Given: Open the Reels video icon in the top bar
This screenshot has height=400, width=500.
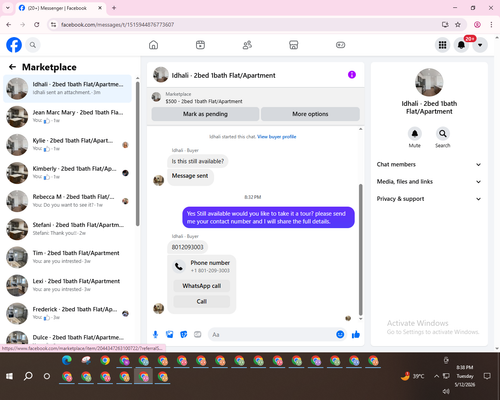Looking at the screenshot, I should pyautogui.click(x=200, y=45).
